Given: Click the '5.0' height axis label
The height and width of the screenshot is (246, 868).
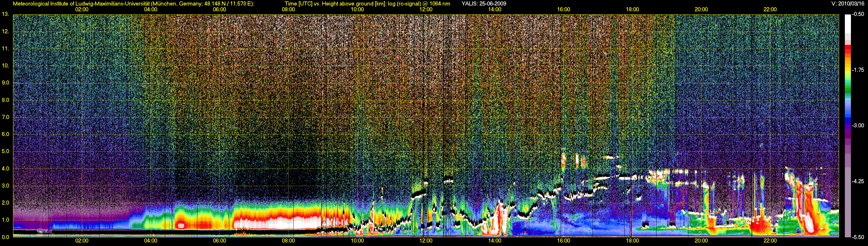Looking at the screenshot, I should 5,151.
